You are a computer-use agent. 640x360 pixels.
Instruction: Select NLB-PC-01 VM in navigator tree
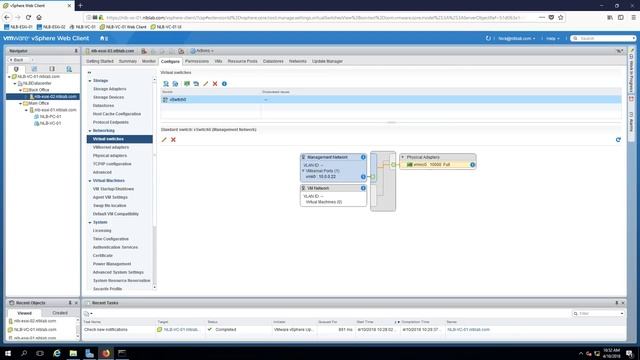tap(50, 116)
